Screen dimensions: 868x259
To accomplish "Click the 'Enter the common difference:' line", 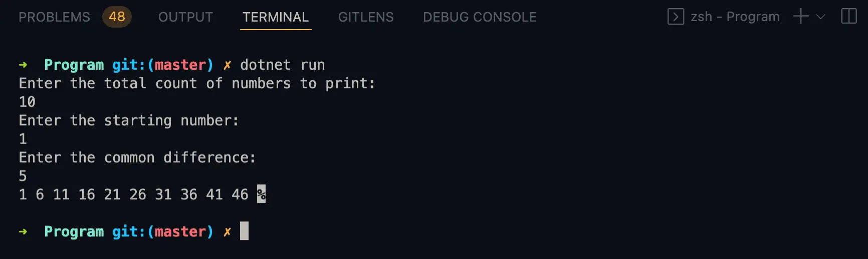I will coord(137,158).
